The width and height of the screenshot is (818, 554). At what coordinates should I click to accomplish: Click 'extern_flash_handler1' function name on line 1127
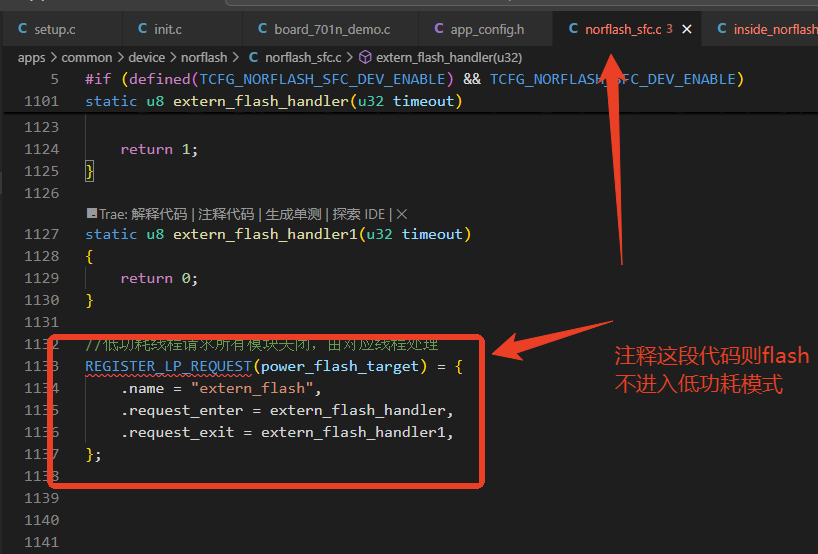pyautogui.click(x=265, y=234)
